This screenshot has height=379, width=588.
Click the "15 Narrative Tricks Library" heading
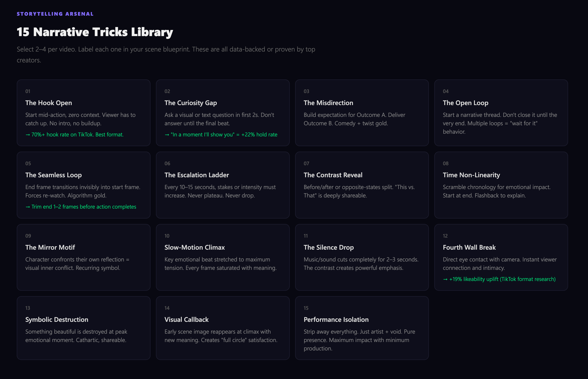pos(95,32)
